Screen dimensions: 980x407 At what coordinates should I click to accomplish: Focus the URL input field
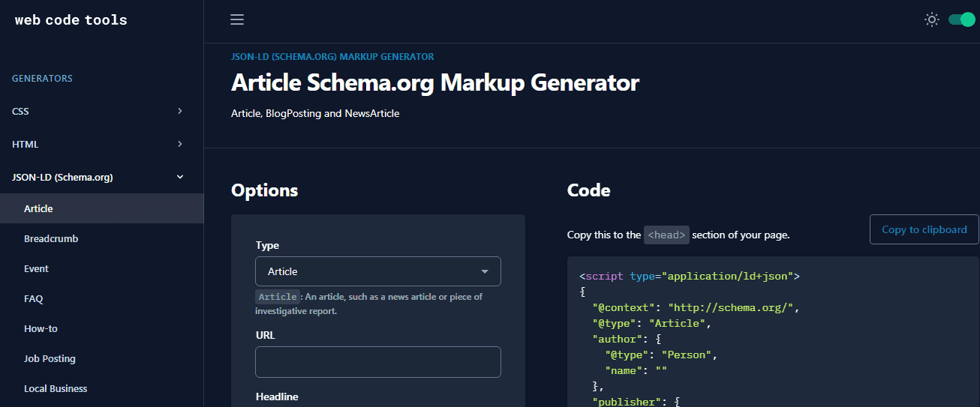point(378,362)
